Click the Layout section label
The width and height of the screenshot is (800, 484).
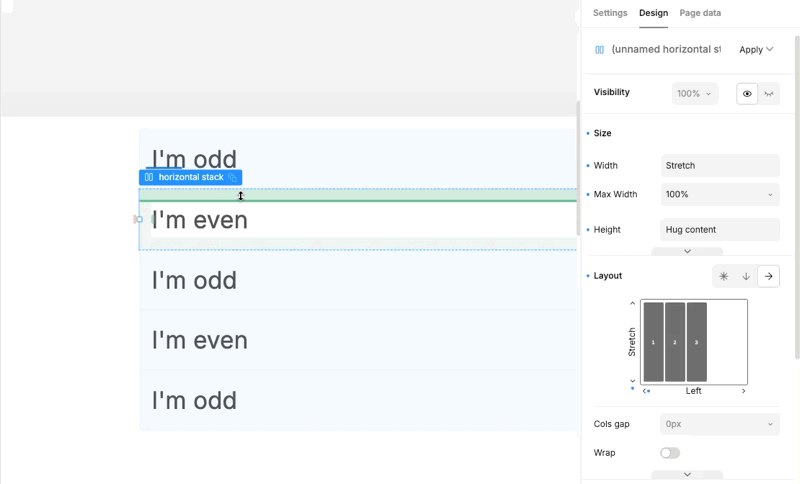(x=608, y=276)
